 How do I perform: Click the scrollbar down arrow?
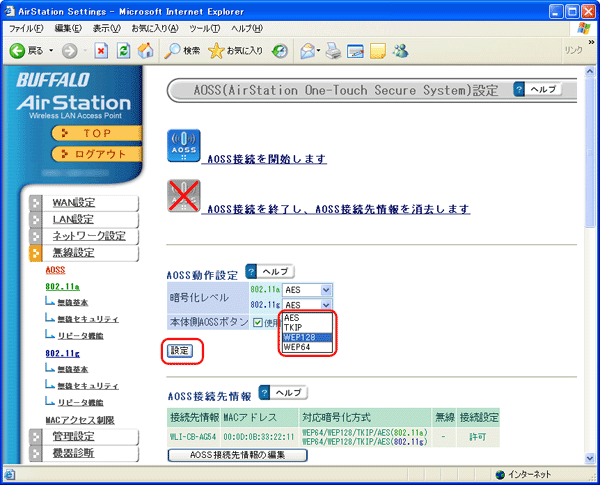click(590, 458)
